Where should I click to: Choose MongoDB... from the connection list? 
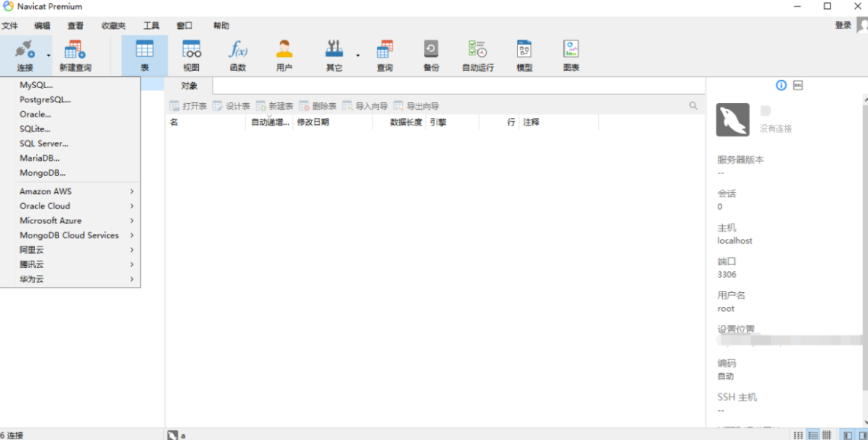70,173
